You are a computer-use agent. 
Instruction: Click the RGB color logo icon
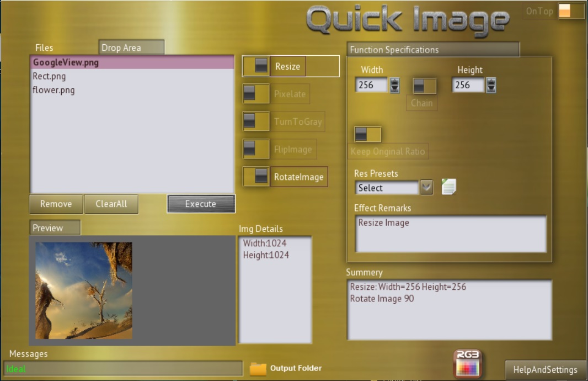(467, 363)
